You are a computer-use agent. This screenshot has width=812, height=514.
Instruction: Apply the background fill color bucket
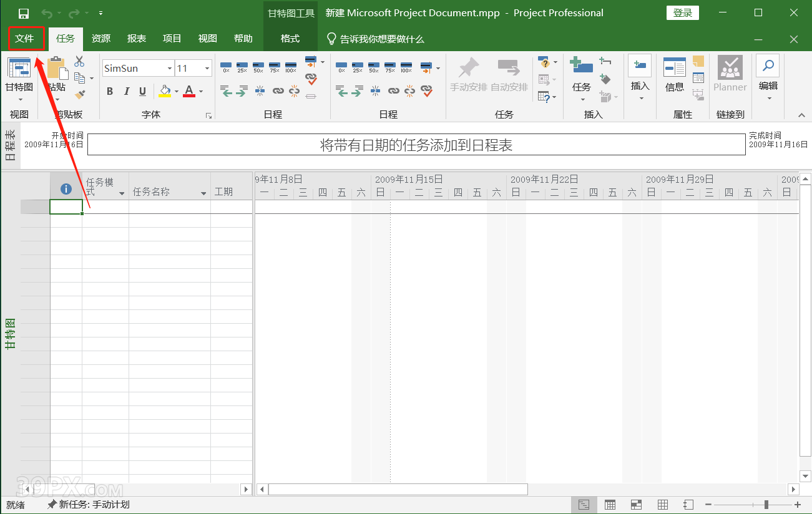pyautogui.click(x=165, y=91)
